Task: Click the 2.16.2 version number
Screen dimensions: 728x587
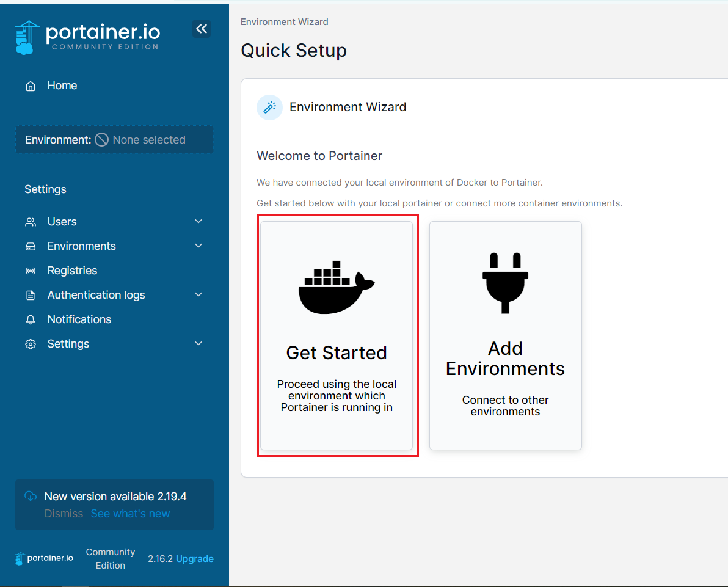Action: (x=160, y=559)
